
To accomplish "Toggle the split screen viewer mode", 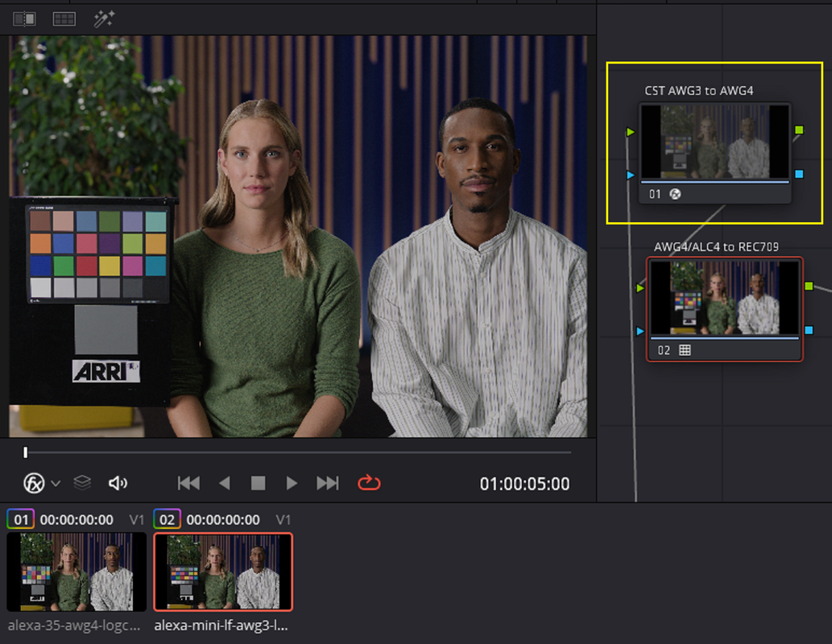I will point(64,19).
